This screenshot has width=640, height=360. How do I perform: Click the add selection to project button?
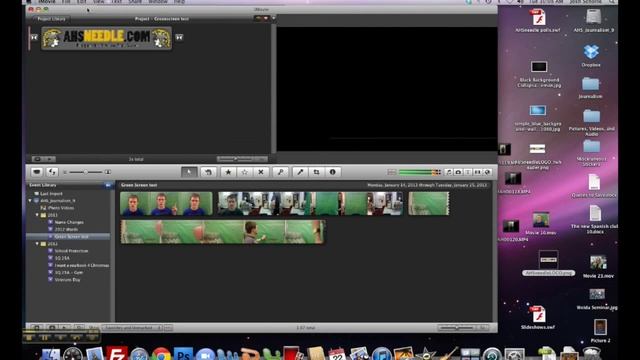point(208,172)
